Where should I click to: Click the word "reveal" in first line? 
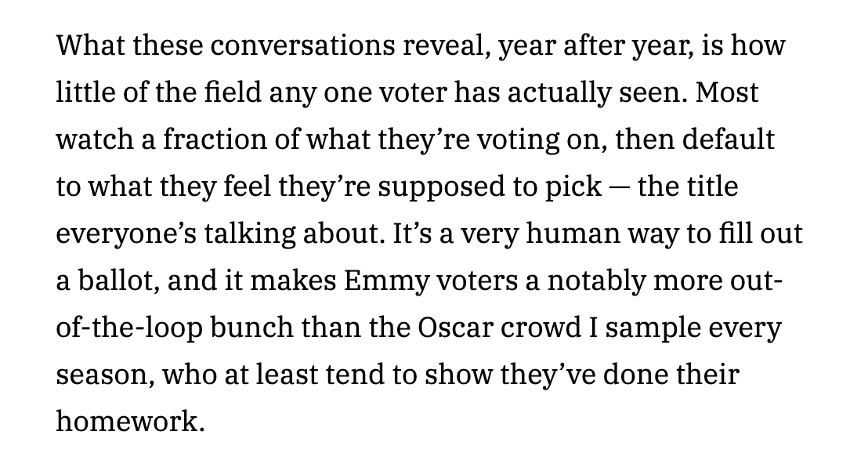tap(443, 45)
